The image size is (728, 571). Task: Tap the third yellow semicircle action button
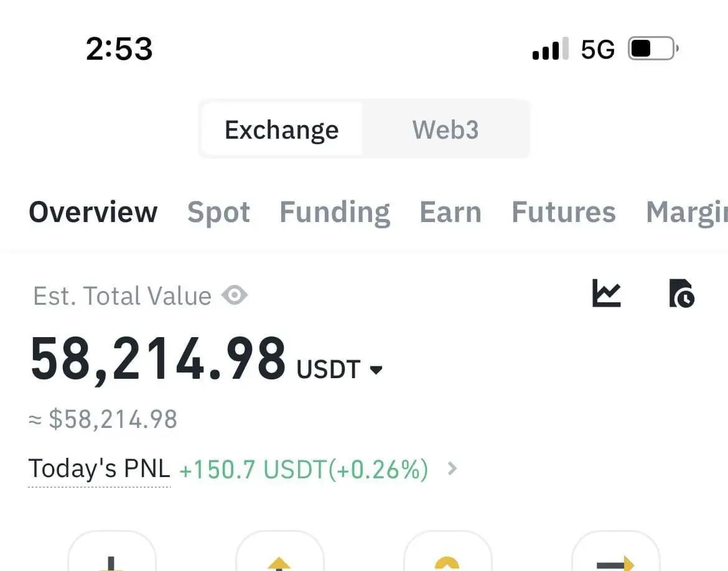coord(447,552)
